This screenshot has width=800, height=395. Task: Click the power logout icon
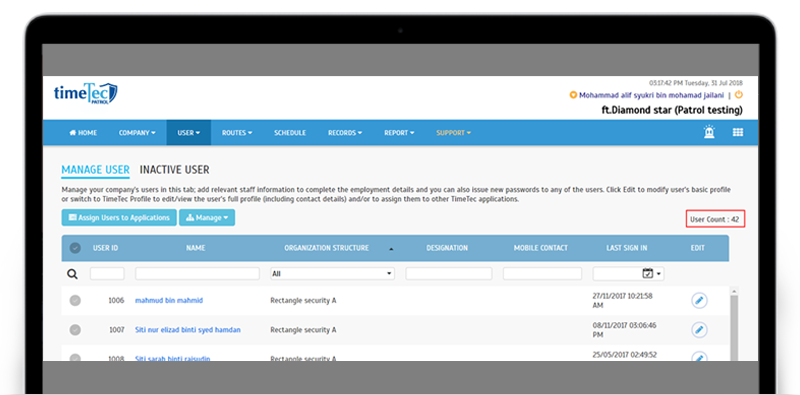(x=738, y=95)
